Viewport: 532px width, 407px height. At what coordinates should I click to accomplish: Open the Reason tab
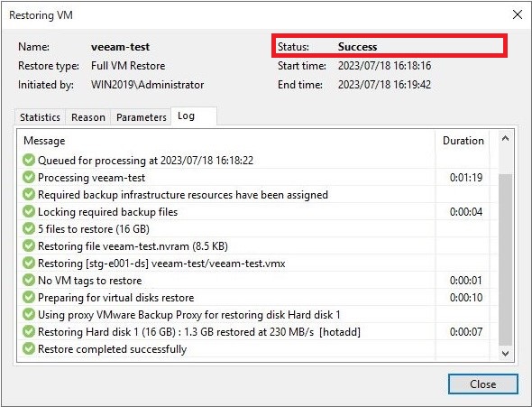tap(88, 117)
